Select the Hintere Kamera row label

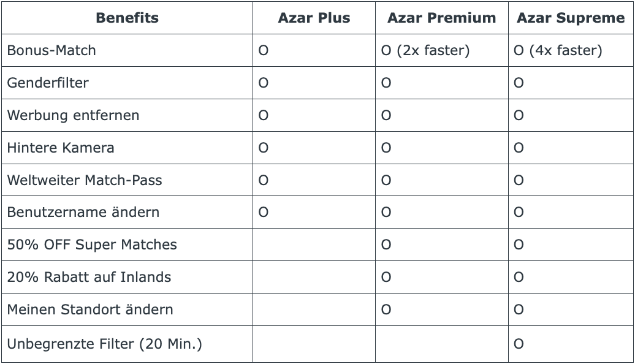[61, 148]
